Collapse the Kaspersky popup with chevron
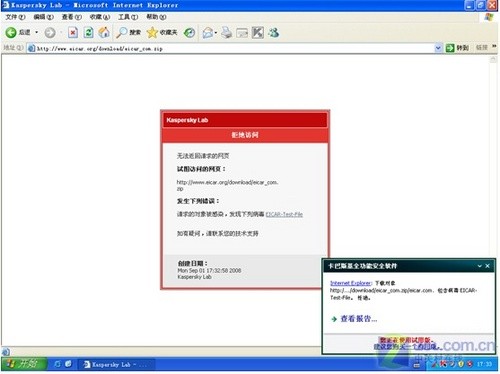This screenshot has width=500, height=374. pyautogui.click(x=480, y=266)
